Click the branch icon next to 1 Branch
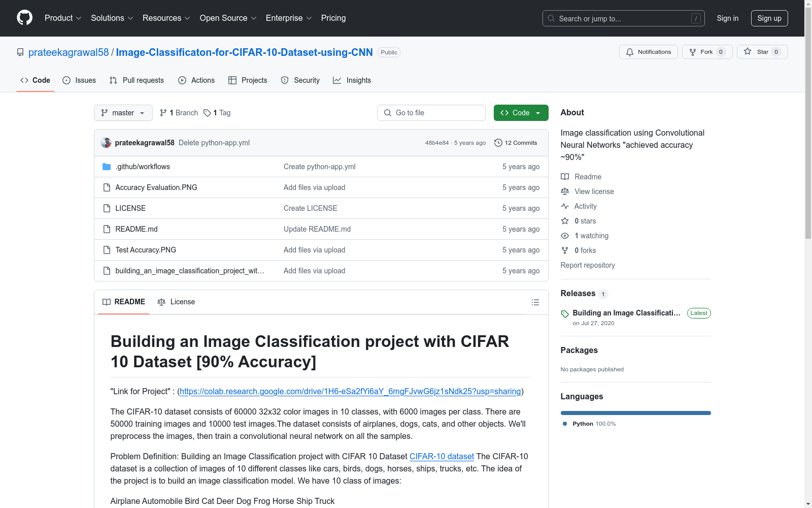This screenshot has height=508, width=812. pyautogui.click(x=163, y=113)
